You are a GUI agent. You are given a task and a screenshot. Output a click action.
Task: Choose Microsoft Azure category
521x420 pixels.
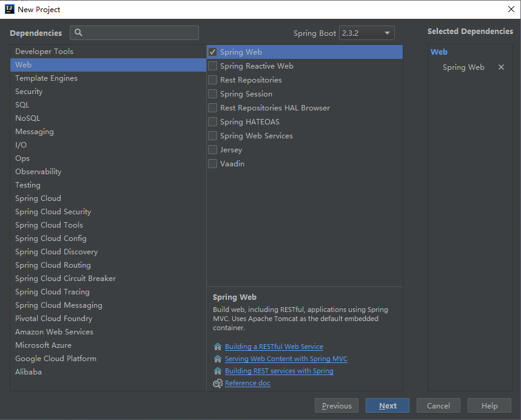[109, 345]
